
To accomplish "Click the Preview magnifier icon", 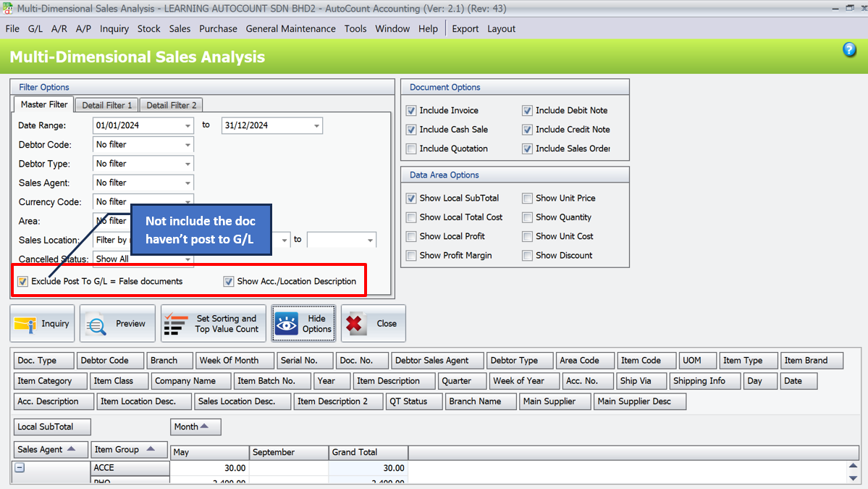I will point(96,323).
